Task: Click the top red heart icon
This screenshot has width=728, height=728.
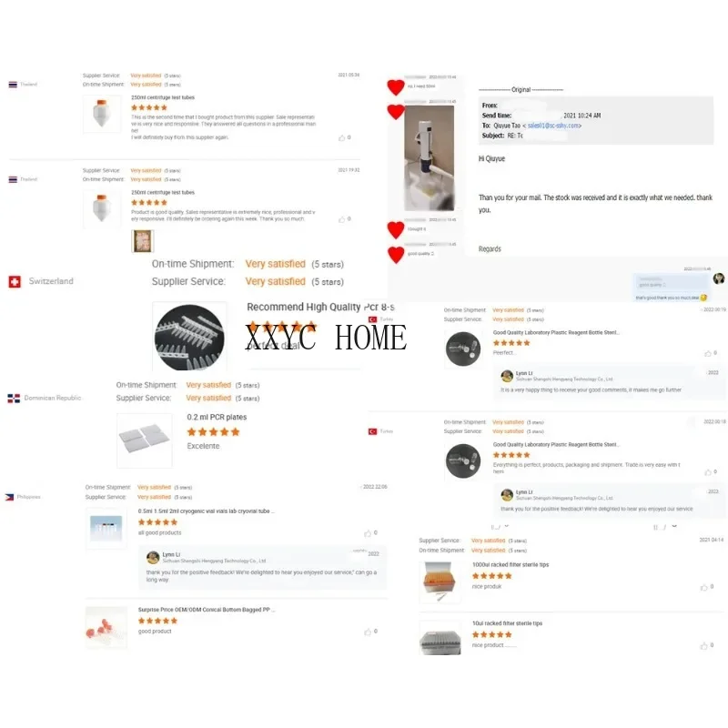Action: click(396, 86)
